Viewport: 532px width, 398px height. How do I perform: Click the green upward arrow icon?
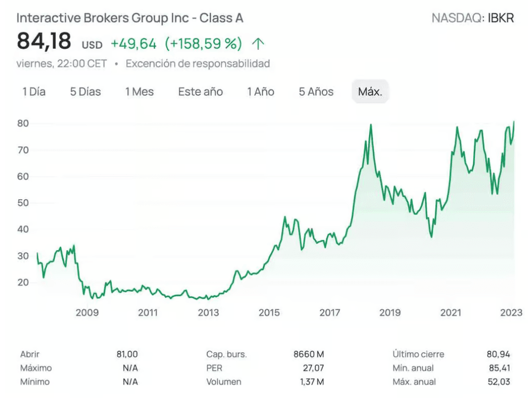258,44
